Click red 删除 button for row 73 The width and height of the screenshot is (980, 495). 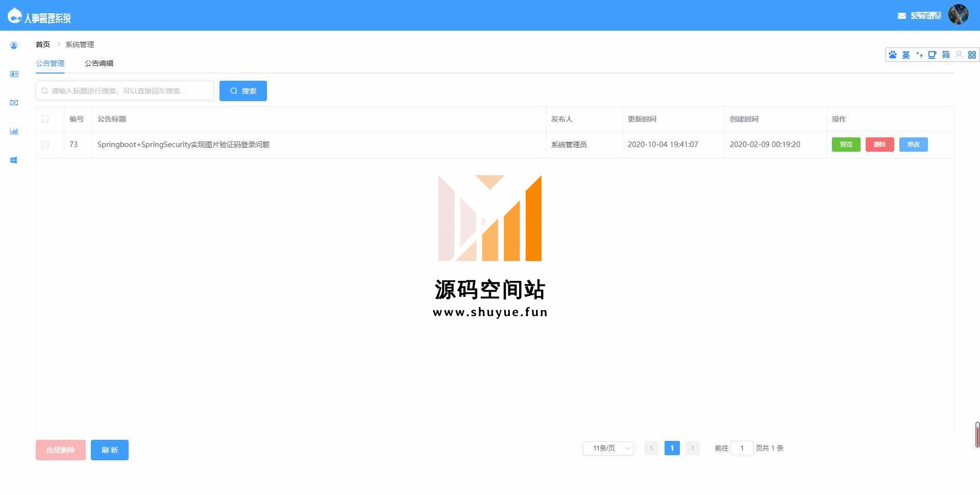tap(879, 145)
